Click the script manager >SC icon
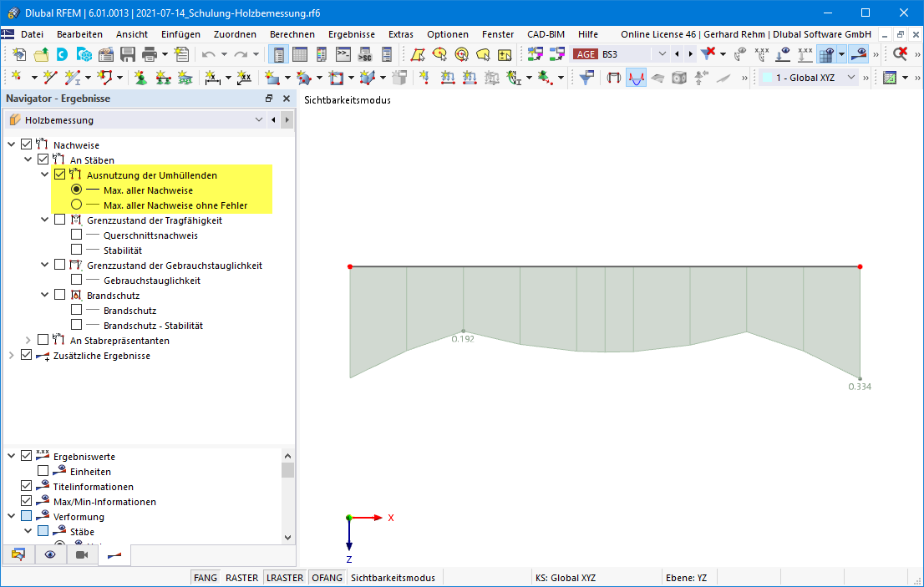Image resolution: width=924 pixels, height=587 pixels. pyautogui.click(x=365, y=55)
